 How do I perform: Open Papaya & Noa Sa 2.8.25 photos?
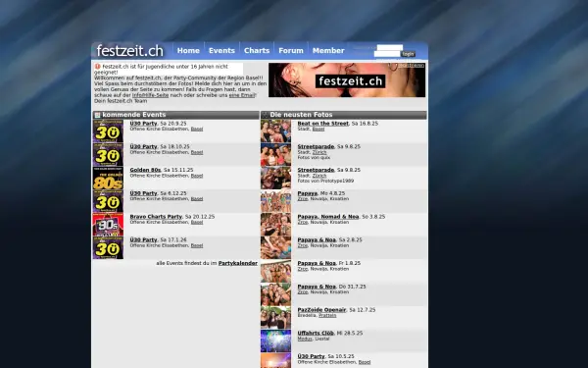pos(317,239)
